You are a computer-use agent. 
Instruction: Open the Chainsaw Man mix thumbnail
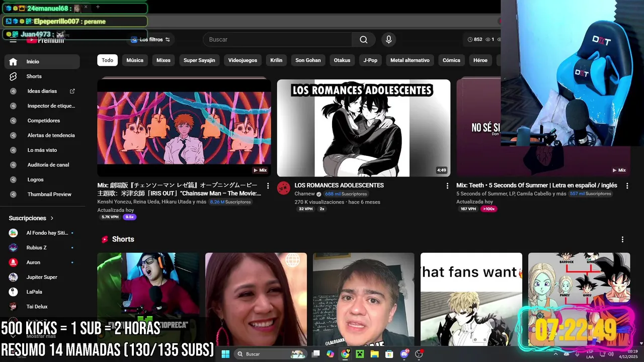point(184,128)
